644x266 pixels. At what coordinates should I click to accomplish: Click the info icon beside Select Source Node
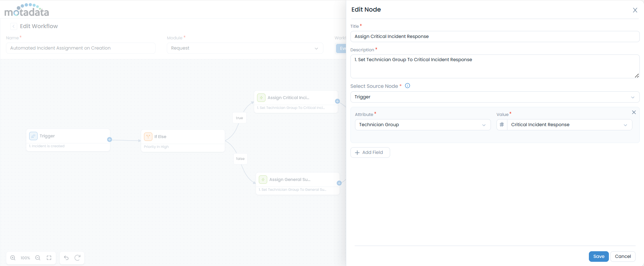(x=408, y=86)
